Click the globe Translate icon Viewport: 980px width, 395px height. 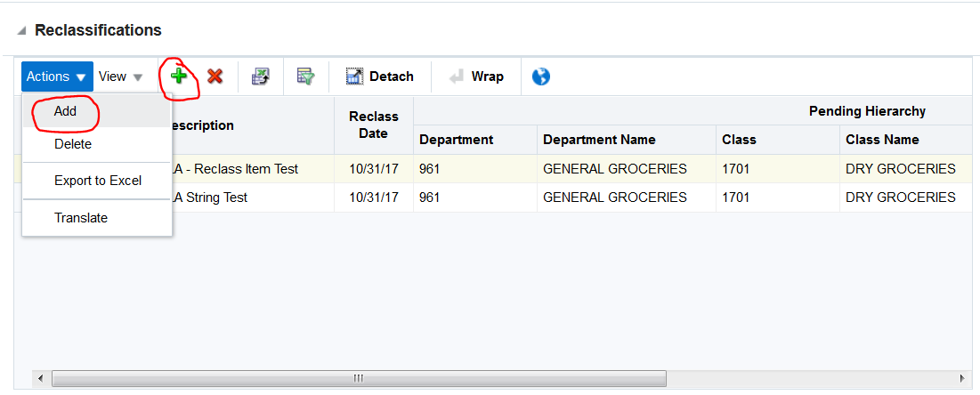[540, 77]
